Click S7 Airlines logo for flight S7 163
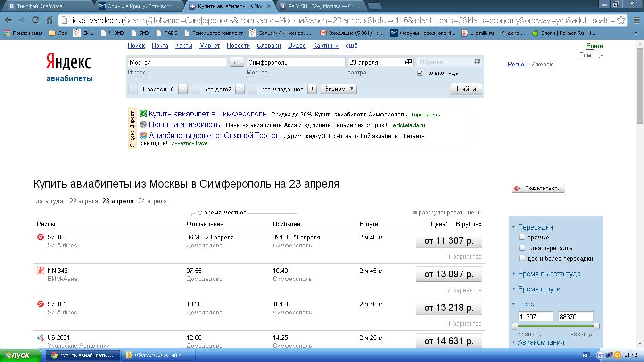The height and width of the screenshot is (362, 644). (x=41, y=237)
